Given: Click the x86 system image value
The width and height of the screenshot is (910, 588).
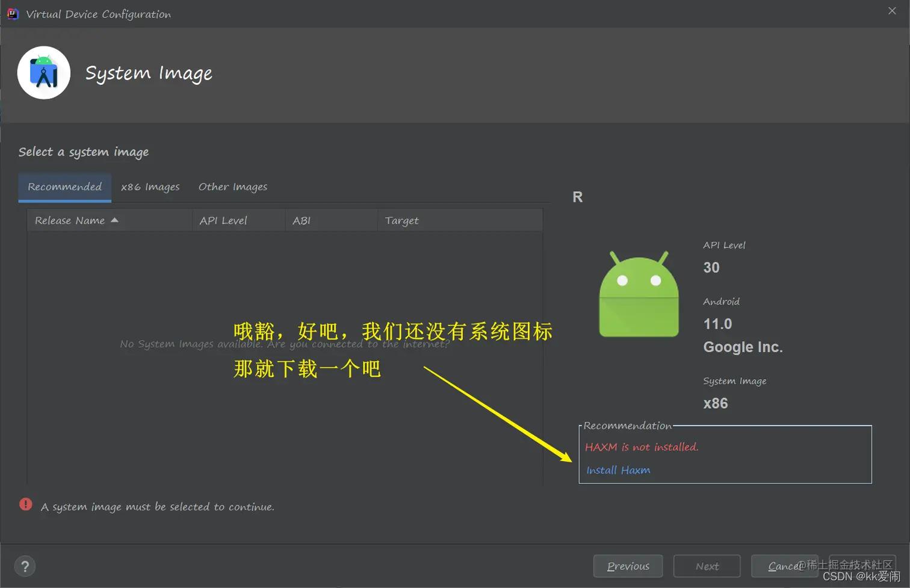Looking at the screenshot, I should (x=716, y=404).
